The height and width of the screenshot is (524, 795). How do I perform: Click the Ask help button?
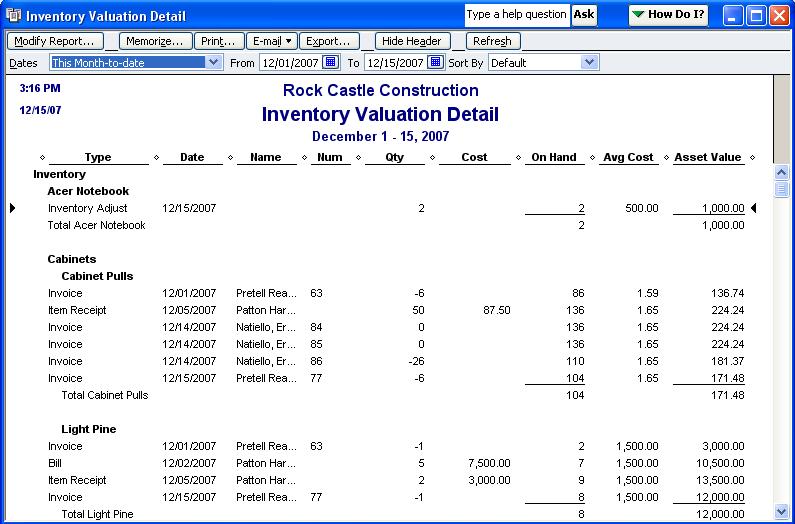(584, 15)
